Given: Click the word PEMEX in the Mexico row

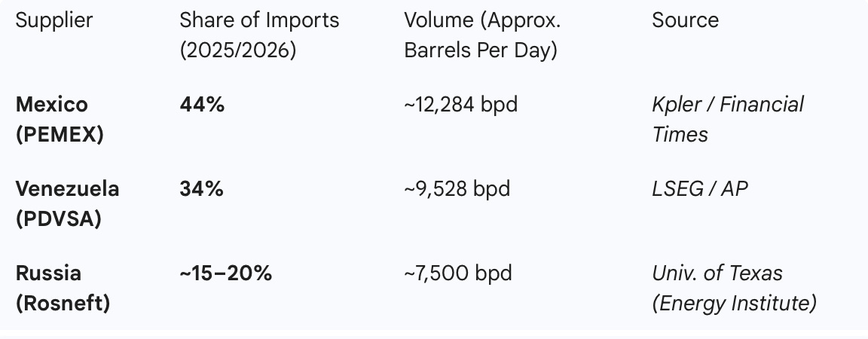Looking at the screenshot, I should [60, 135].
